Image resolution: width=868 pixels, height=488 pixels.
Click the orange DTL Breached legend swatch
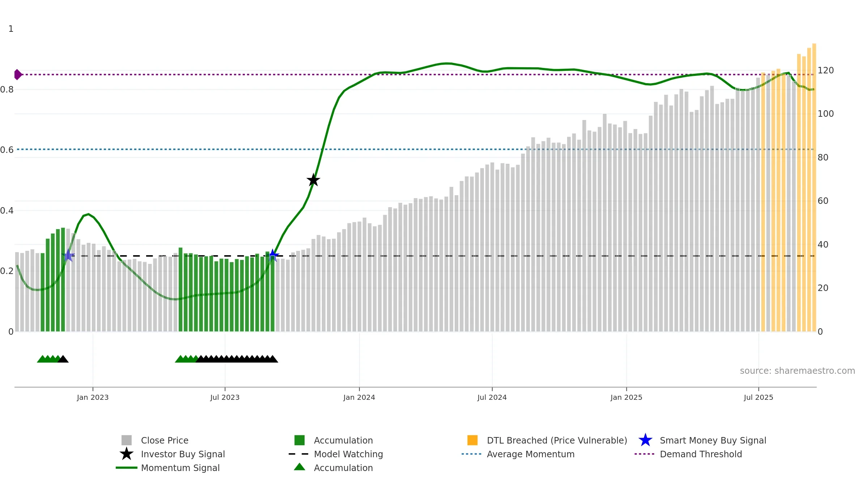472,440
